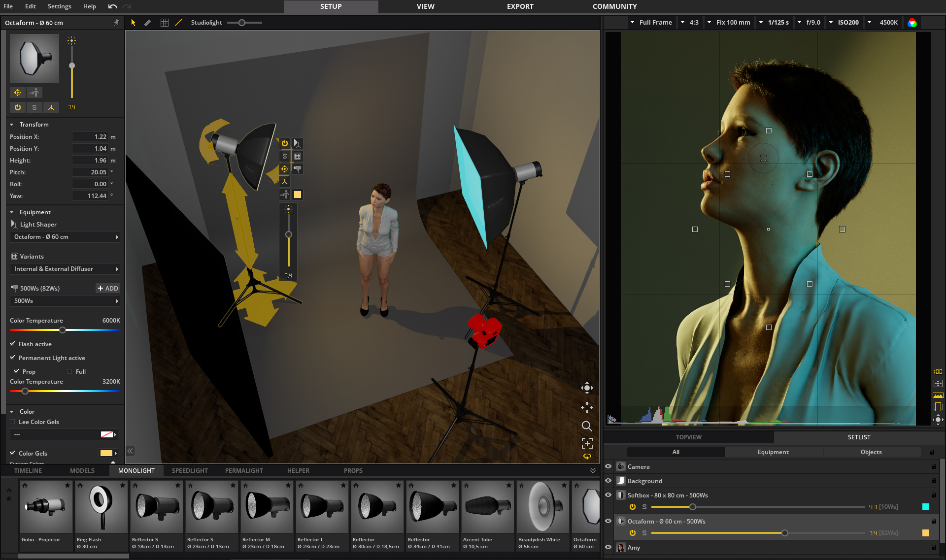Image resolution: width=946 pixels, height=560 pixels.
Task: Click the magnifier zoom icon in the viewport
Action: click(587, 426)
